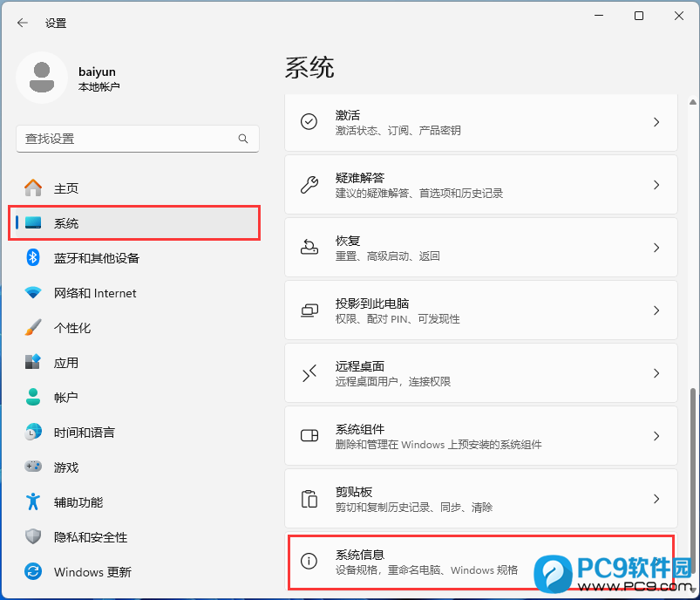700x600 pixels.
Task: Click the baiyun account name
Action: pyautogui.click(x=97, y=72)
